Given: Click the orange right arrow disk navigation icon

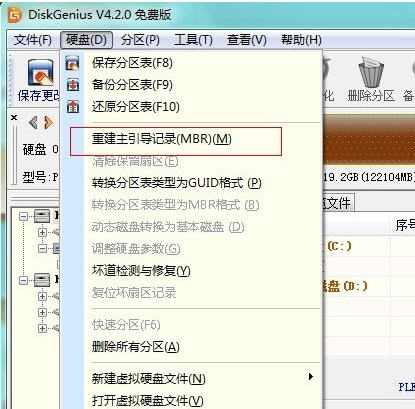Looking at the screenshot, I should [49, 123].
